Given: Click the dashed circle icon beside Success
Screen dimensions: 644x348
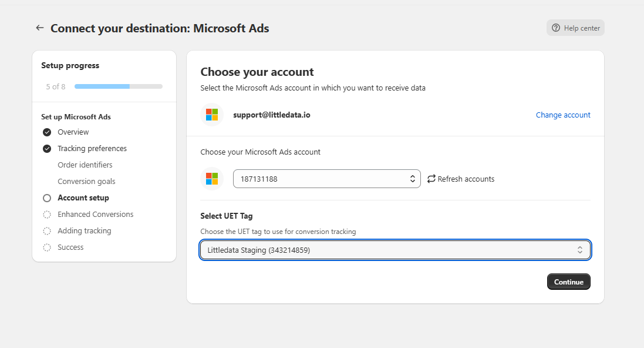Looking at the screenshot, I should pos(47,247).
